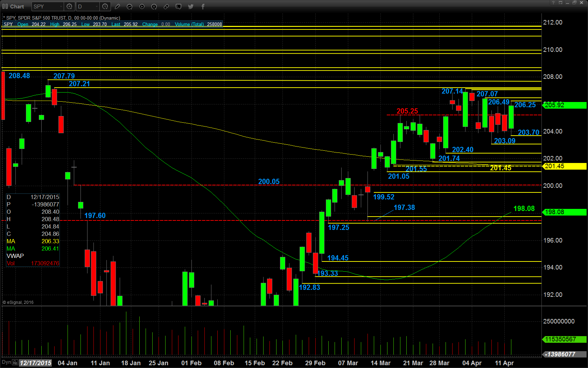The width and height of the screenshot is (588, 368).
Task: Click the green 115350567 volume marker
Action: pyautogui.click(x=564, y=339)
